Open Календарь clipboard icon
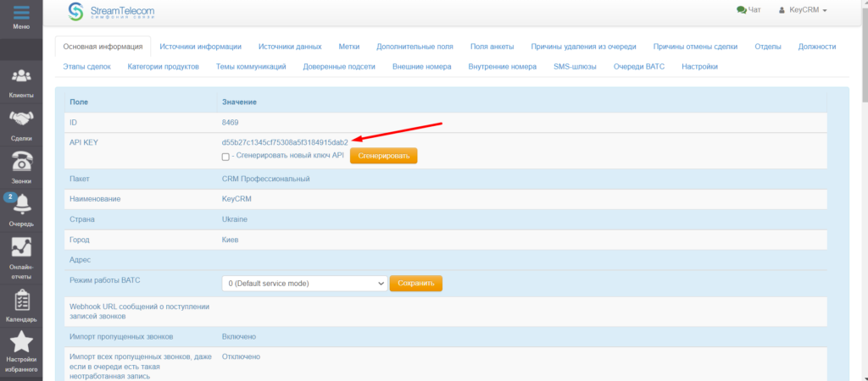The image size is (868, 381). 21,301
